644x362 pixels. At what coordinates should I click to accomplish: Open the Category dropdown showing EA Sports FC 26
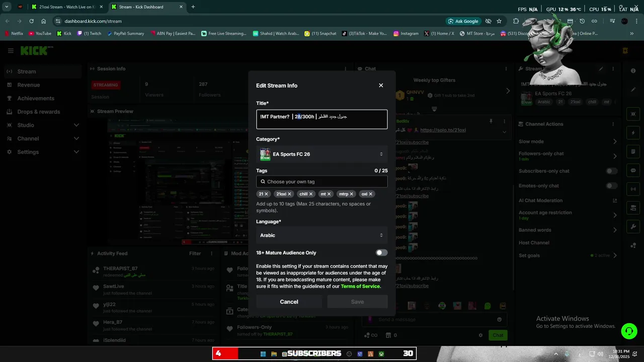322,154
